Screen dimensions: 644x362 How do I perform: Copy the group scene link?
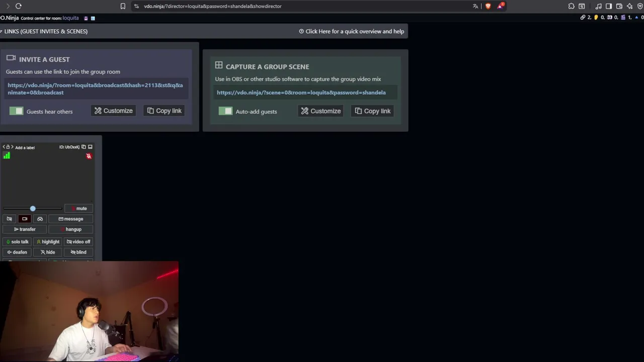(373, 111)
